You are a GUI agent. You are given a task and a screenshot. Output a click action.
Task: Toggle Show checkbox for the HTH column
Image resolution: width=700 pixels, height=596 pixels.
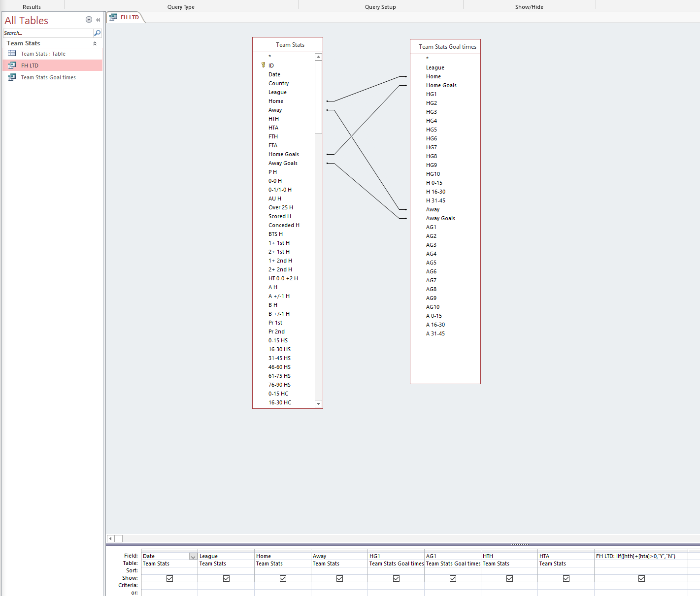tap(509, 578)
